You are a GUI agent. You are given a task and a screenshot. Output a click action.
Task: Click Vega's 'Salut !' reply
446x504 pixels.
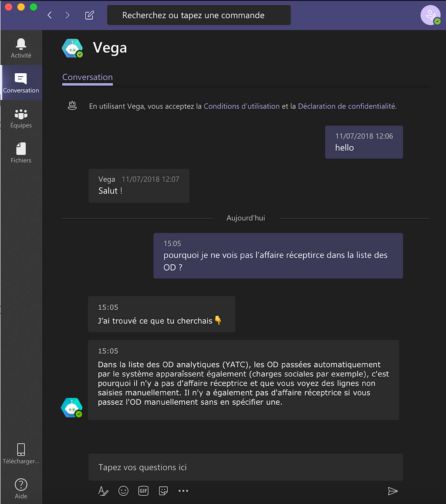[139, 186]
